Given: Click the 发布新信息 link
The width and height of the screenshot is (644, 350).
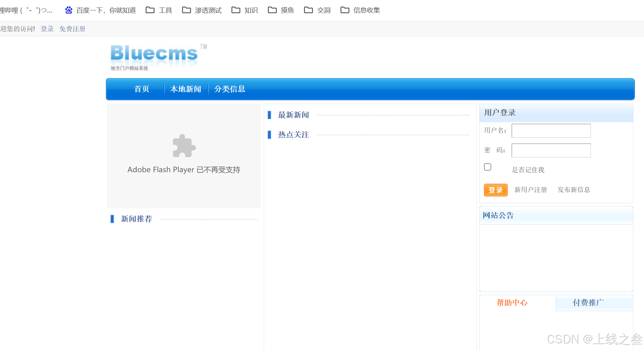Looking at the screenshot, I should pyautogui.click(x=574, y=190).
